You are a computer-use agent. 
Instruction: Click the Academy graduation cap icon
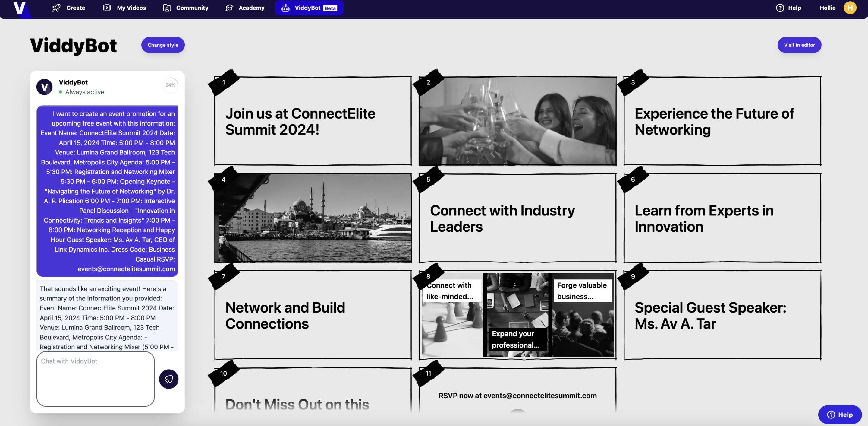click(x=229, y=8)
